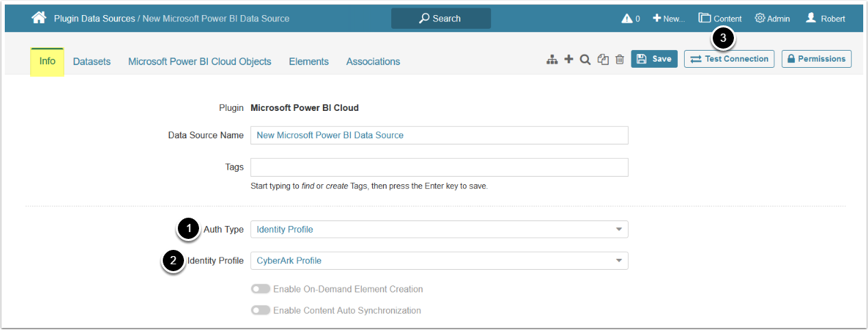868x330 pixels.
Task: Open the Content folder menu
Action: pos(720,18)
